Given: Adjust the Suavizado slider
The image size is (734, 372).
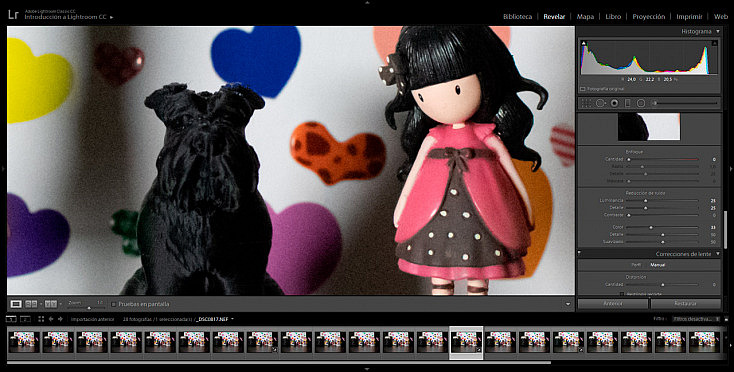Looking at the screenshot, I should pyautogui.click(x=662, y=242).
